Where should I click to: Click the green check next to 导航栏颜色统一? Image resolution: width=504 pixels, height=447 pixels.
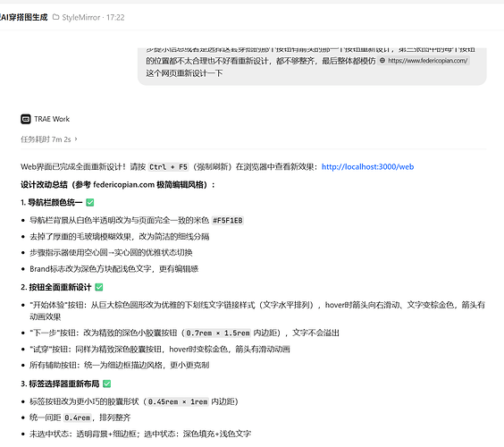click(90, 202)
